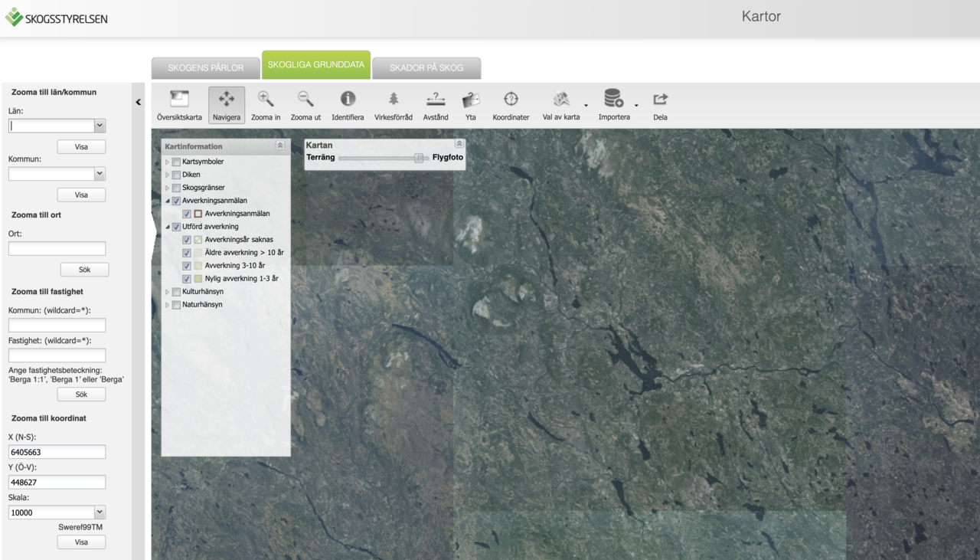Toggle the Diken layer checkbox

[177, 175]
